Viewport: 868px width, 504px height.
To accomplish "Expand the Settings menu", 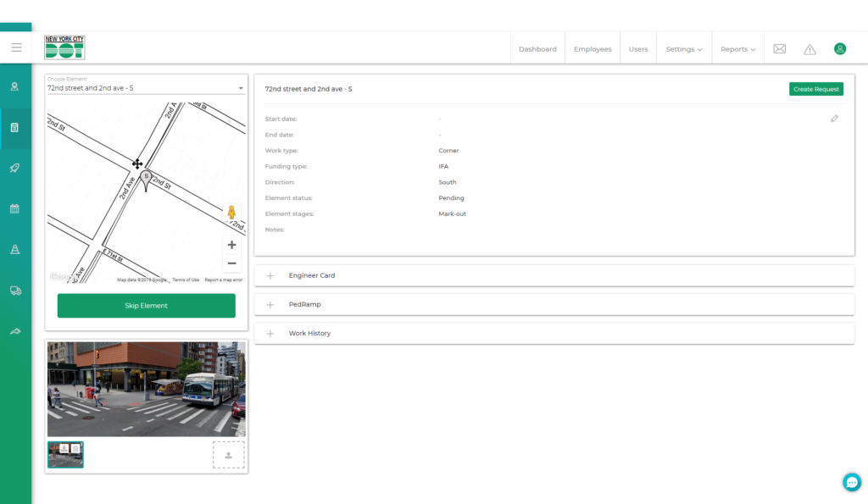I will tap(683, 49).
